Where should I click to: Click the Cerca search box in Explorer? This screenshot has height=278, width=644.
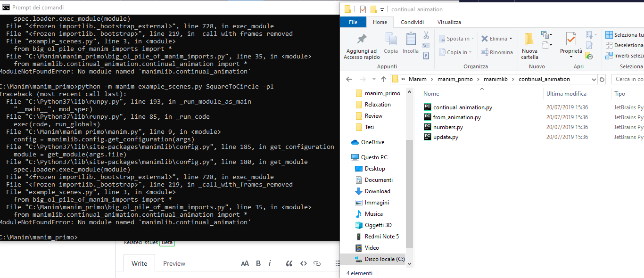pyautogui.click(x=627, y=79)
